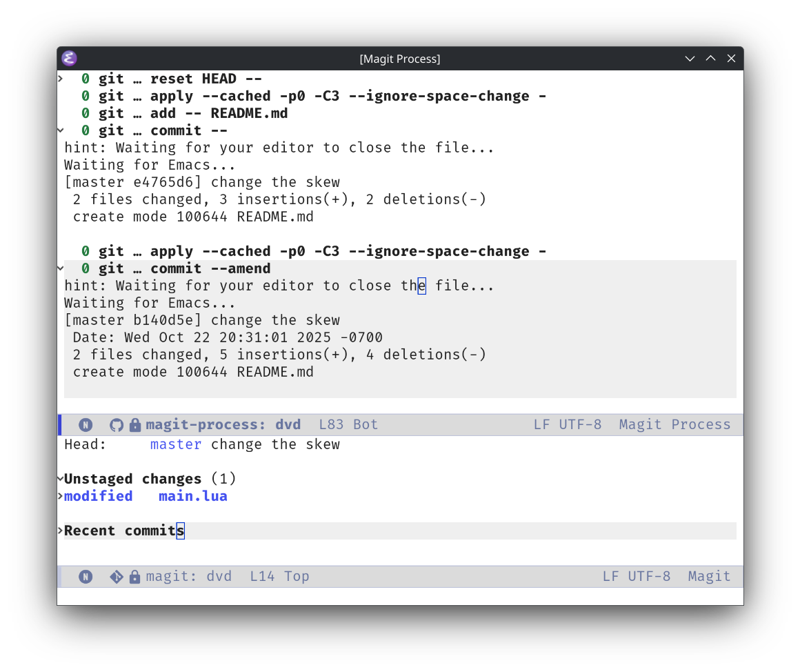This screenshot has height=672, width=800.
Task: Click the 'Date: Wed Oct 22 20:31:01 2025' line
Action: [228, 338]
